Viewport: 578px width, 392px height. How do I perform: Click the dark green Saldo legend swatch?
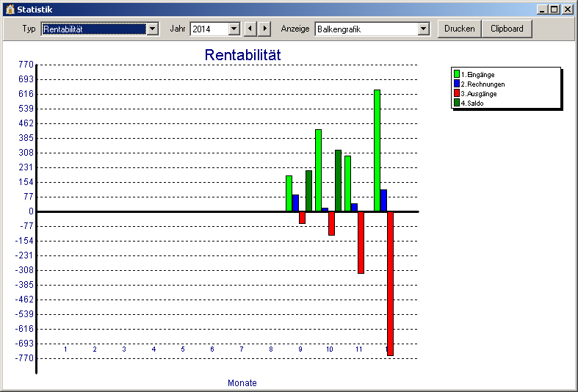pyautogui.click(x=457, y=103)
